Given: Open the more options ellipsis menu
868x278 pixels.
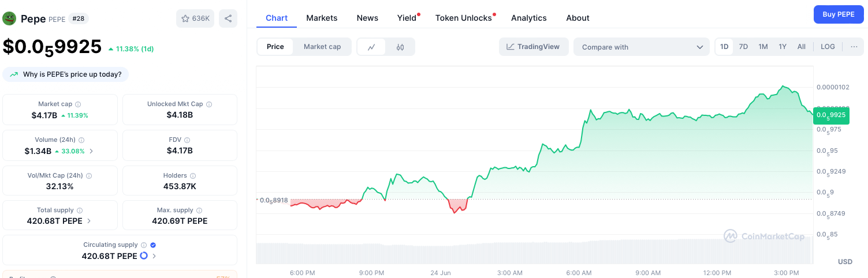Looking at the screenshot, I should 854,47.
